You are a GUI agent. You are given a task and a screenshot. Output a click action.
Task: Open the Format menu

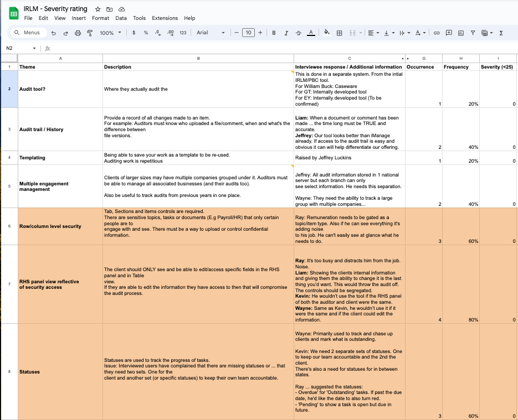[100, 18]
